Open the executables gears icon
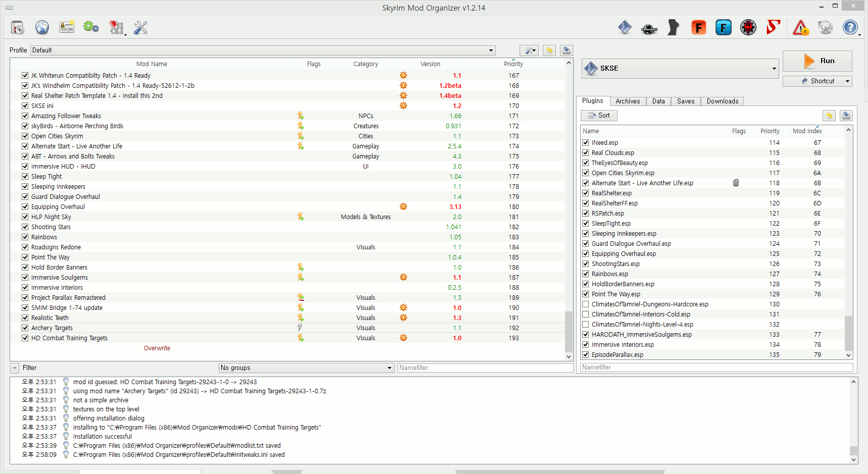The height and width of the screenshot is (474, 868). 91,27
